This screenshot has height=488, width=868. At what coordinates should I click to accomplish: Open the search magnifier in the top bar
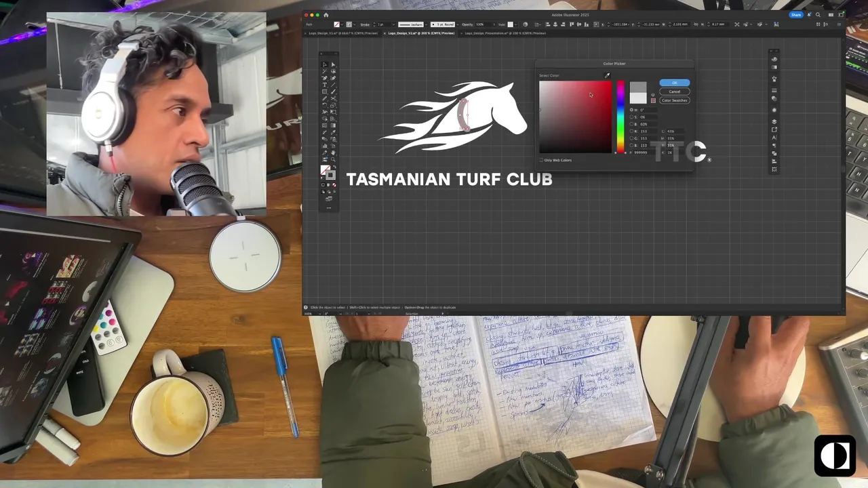pyautogui.click(x=818, y=15)
